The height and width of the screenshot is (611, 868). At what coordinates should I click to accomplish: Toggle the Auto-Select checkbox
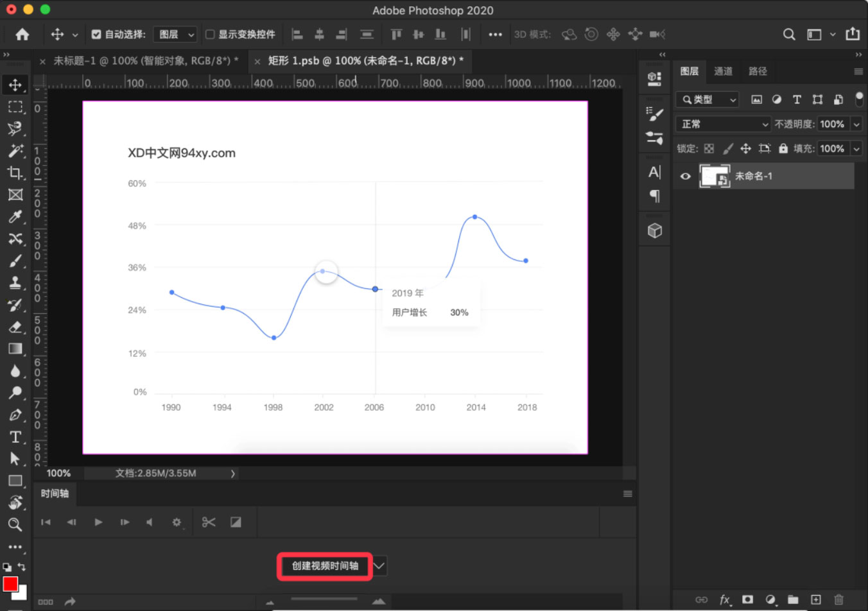(96, 35)
